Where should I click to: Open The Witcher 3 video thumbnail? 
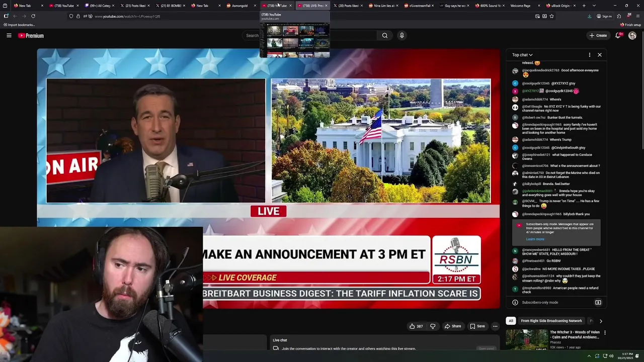pos(527,340)
